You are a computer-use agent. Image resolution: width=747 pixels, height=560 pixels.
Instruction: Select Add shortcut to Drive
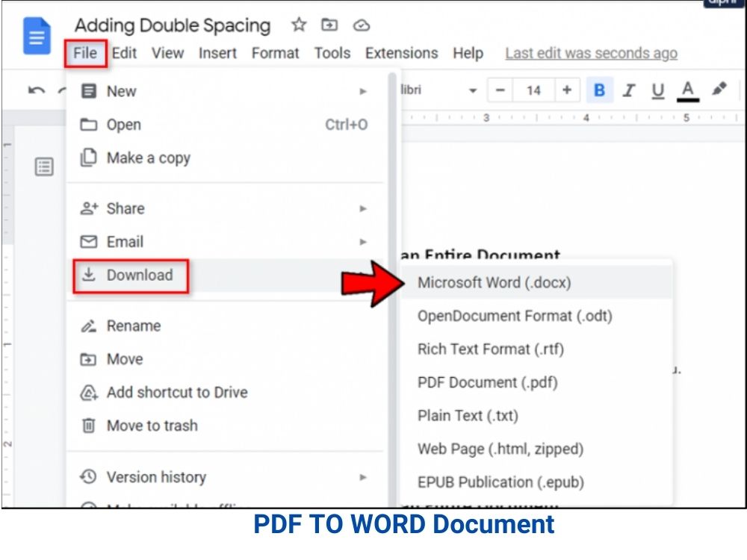click(225, 393)
